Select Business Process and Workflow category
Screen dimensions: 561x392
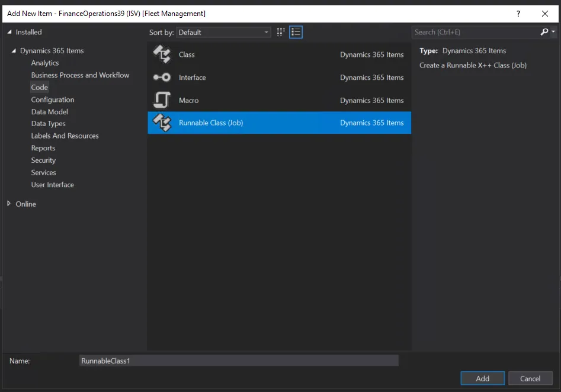tap(80, 75)
